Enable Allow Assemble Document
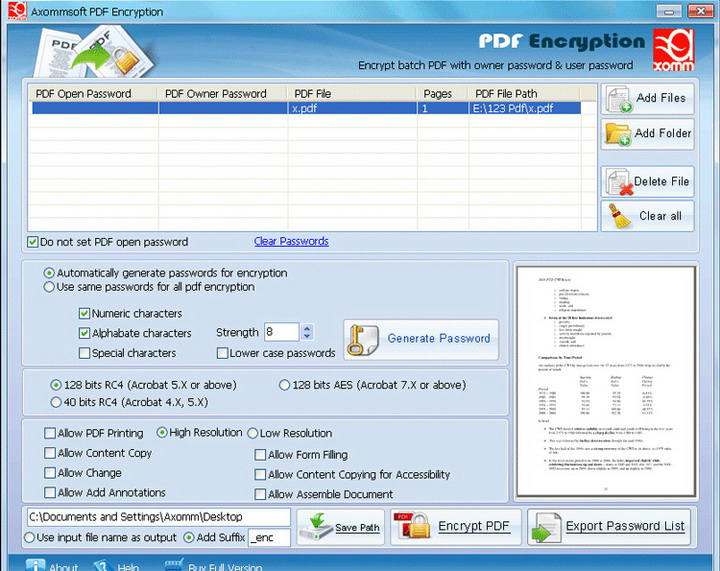Screen dimensions: 720x571 (x=260, y=494)
